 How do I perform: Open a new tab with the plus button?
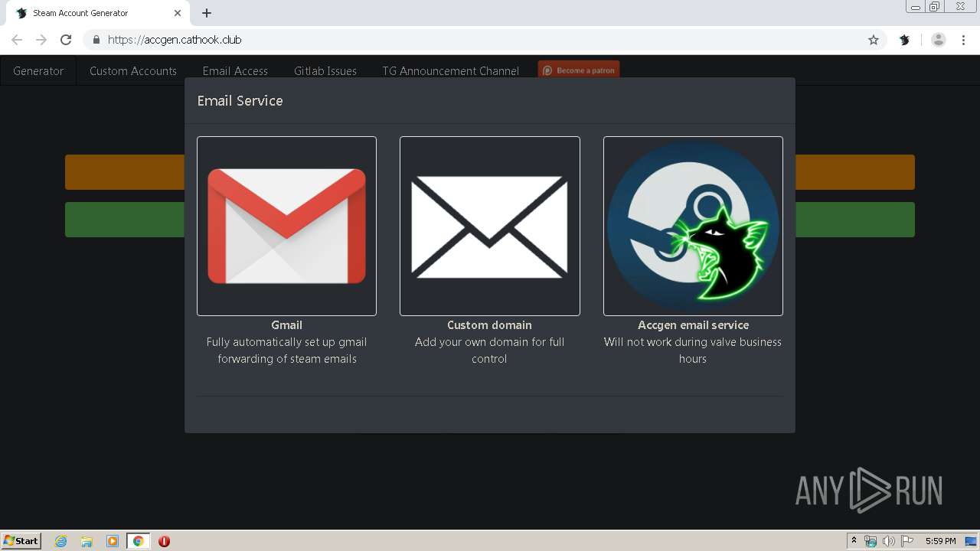click(x=207, y=13)
